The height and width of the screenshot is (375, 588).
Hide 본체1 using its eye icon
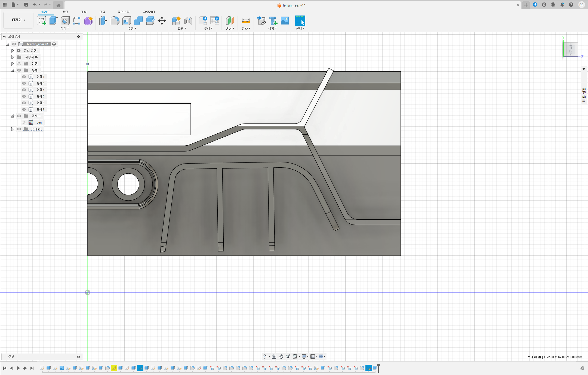coord(24,77)
